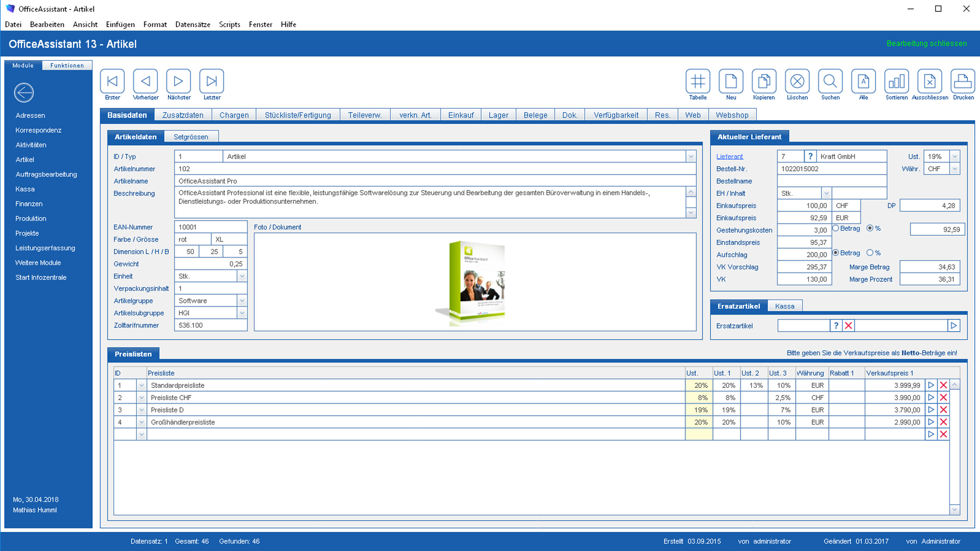980x551 pixels.
Task: Select percent radio for Aufschlag
Action: [x=870, y=253]
